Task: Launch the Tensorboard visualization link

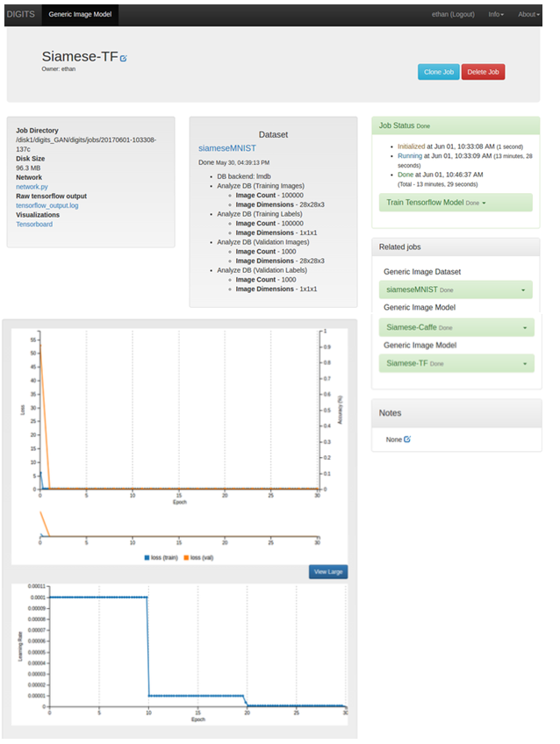Action: (x=34, y=224)
